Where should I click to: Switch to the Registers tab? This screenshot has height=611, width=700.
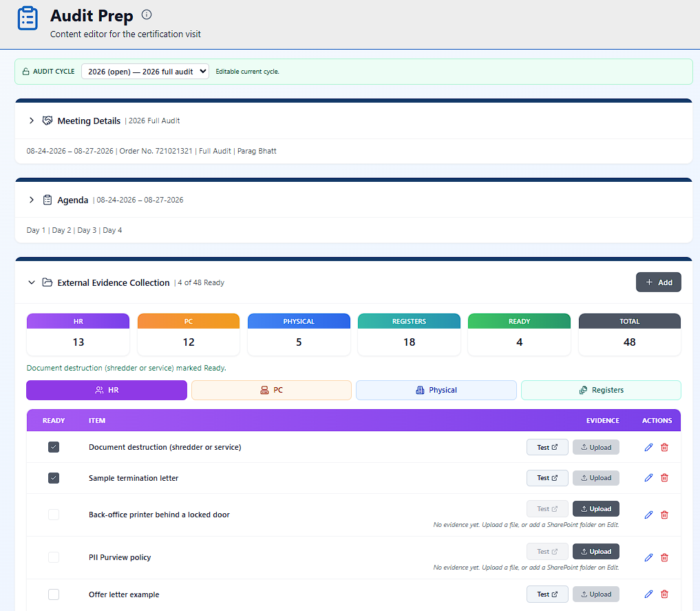click(x=601, y=390)
